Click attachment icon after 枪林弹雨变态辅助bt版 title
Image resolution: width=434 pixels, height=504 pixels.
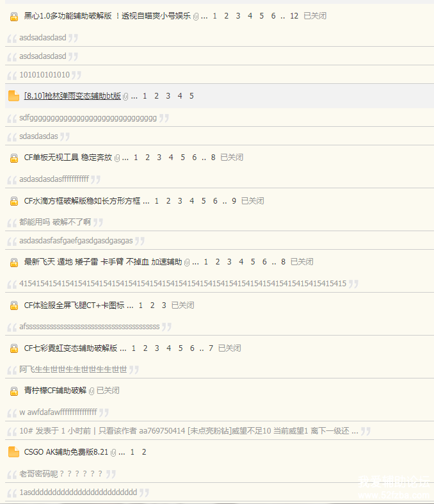tap(125, 97)
